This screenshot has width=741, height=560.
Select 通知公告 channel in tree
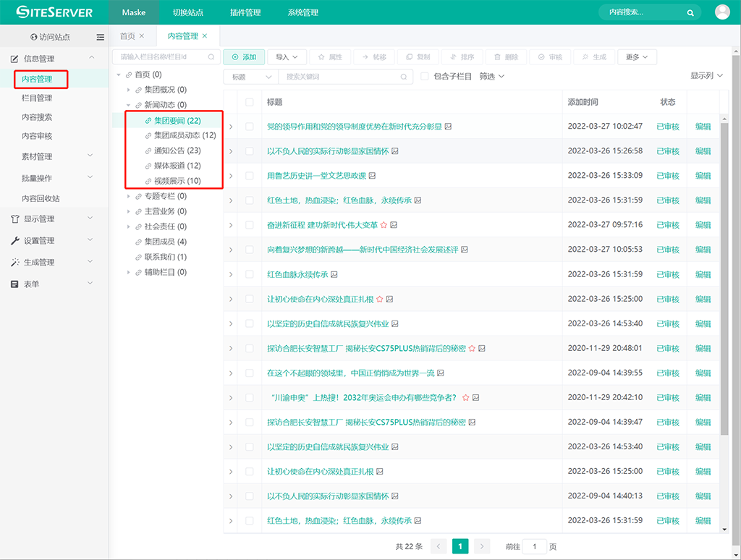(177, 150)
